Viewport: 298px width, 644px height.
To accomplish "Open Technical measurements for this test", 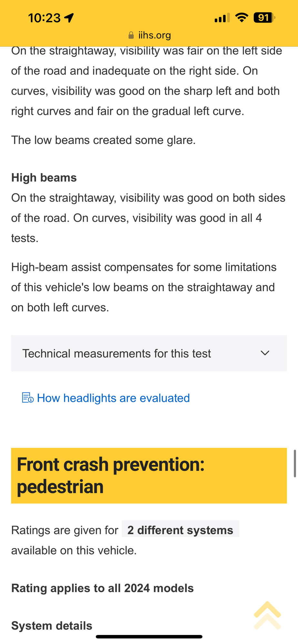I will [x=149, y=353].
